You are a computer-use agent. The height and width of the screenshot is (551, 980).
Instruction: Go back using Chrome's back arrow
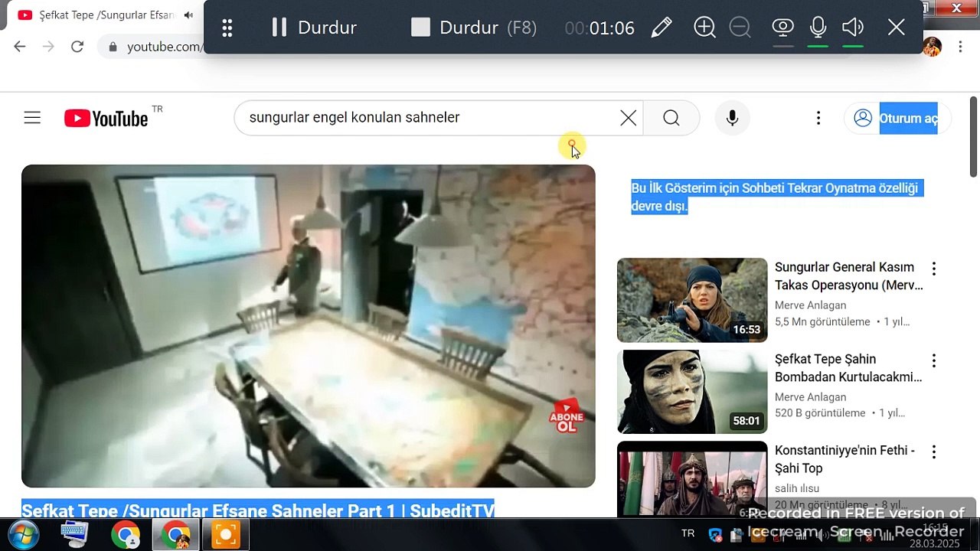(20, 47)
